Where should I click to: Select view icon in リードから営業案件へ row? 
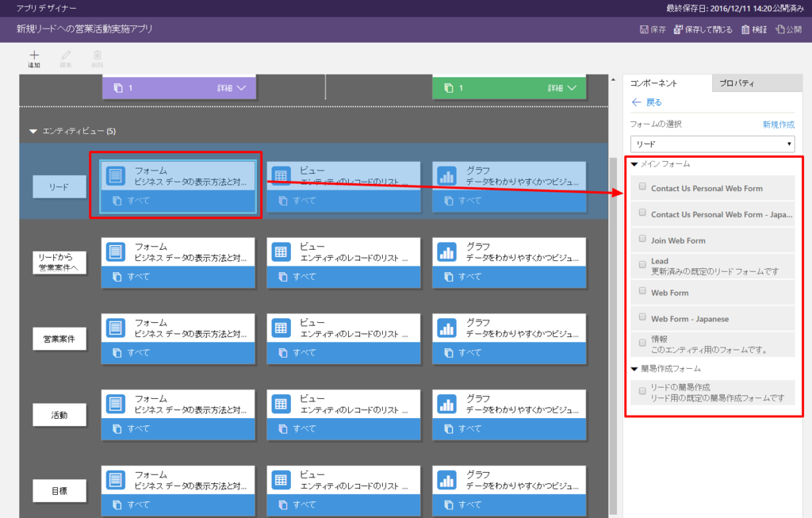pyautogui.click(x=282, y=251)
